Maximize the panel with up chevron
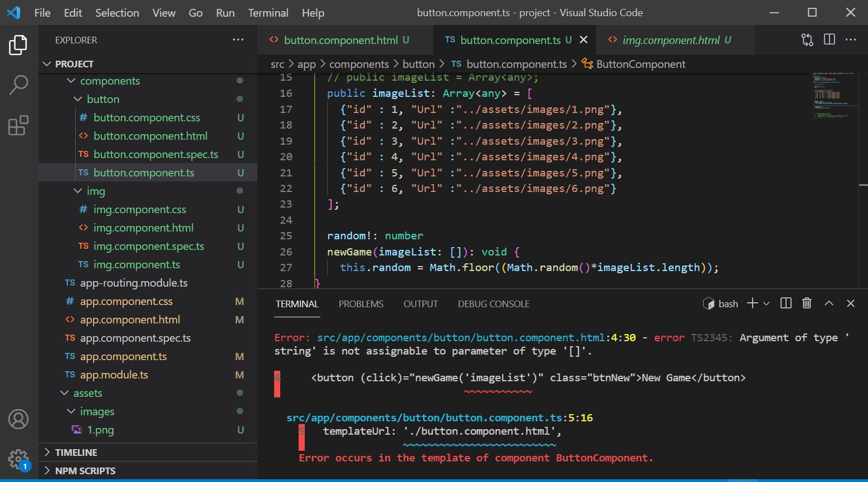The image size is (868, 482). pos(829,303)
